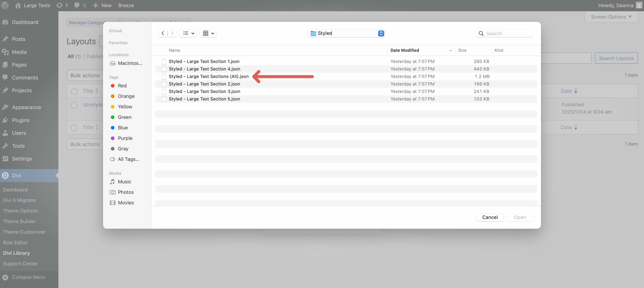Click the Divi logo in the sidebar

[5, 175]
